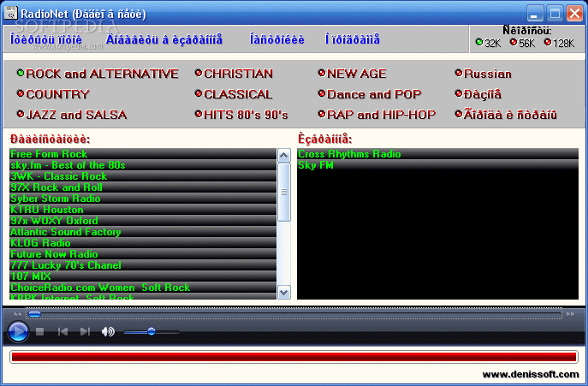Select KLOG Radio station
588x386 pixels.
point(143,243)
